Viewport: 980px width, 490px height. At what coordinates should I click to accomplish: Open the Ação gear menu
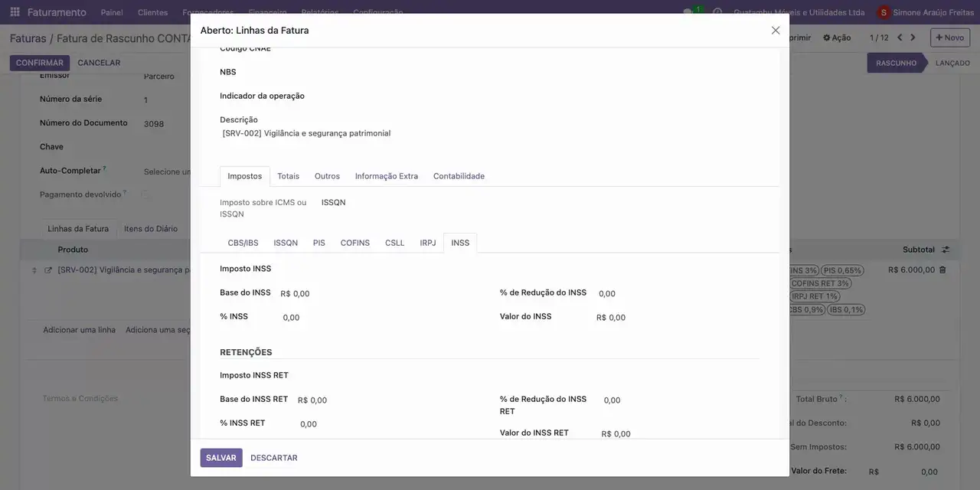click(x=837, y=38)
